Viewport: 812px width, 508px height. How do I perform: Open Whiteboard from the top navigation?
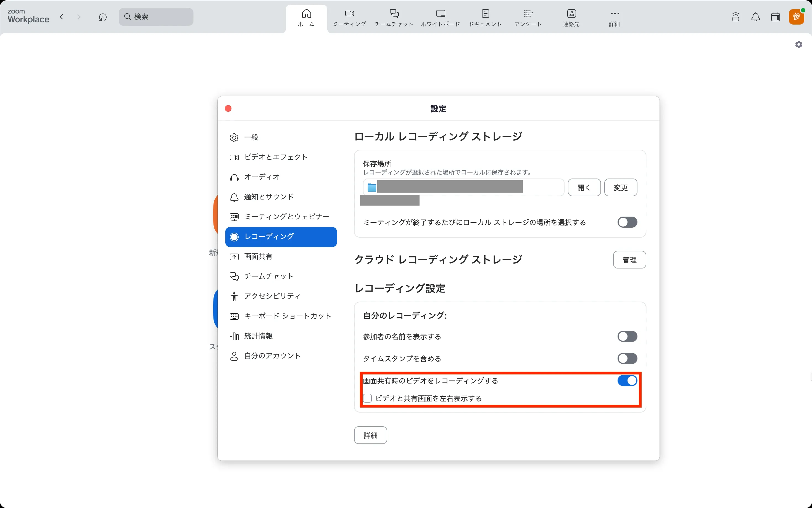(440, 18)
